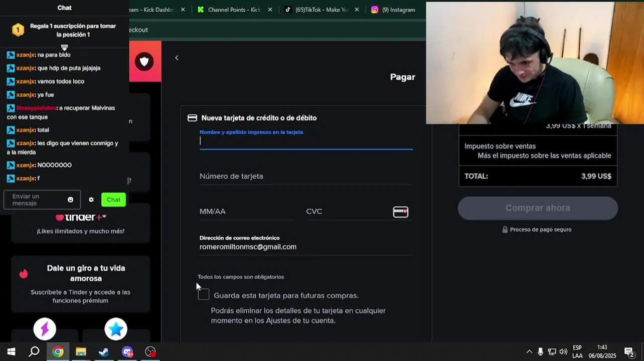
Task: Close the Kick Dashboard tab
Action: (x=183, y=10)
